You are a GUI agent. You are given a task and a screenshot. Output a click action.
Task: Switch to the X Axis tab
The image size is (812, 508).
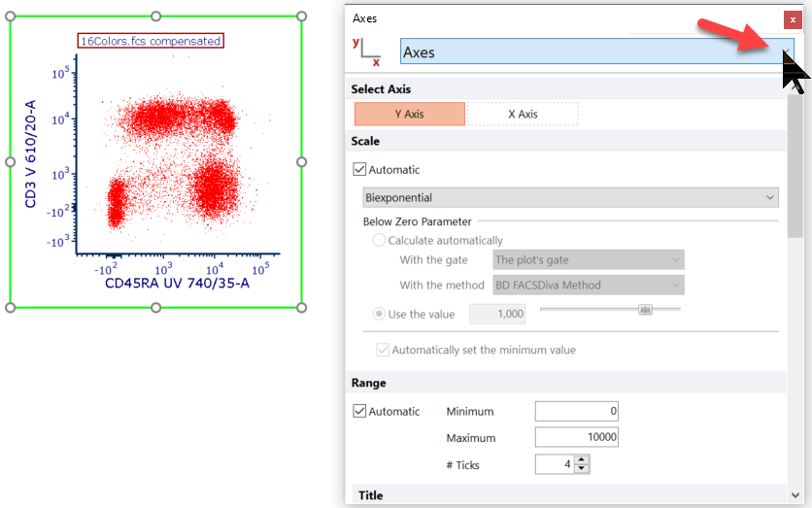[523, 115]
